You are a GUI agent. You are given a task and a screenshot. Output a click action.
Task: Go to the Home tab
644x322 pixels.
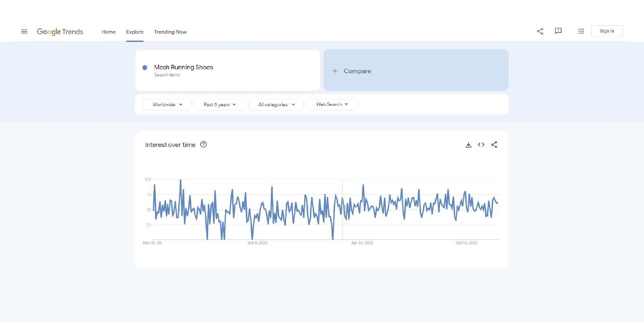[x=109, y=32]
